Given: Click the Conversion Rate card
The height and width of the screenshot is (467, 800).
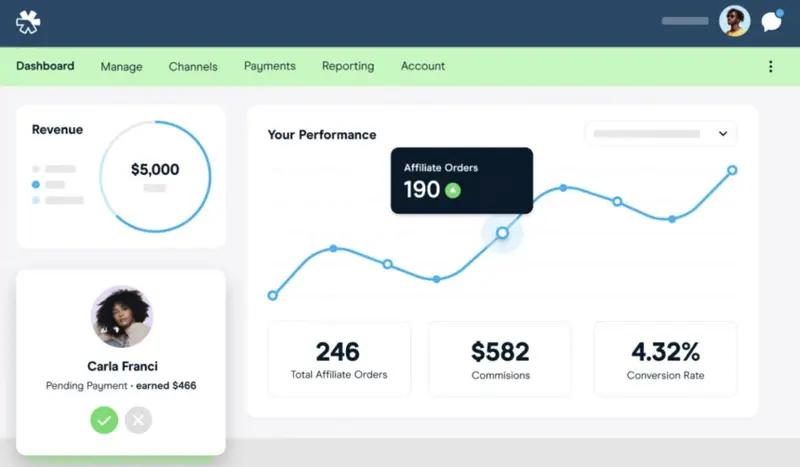Looking at the screenshot, I should tap(665, 359).
